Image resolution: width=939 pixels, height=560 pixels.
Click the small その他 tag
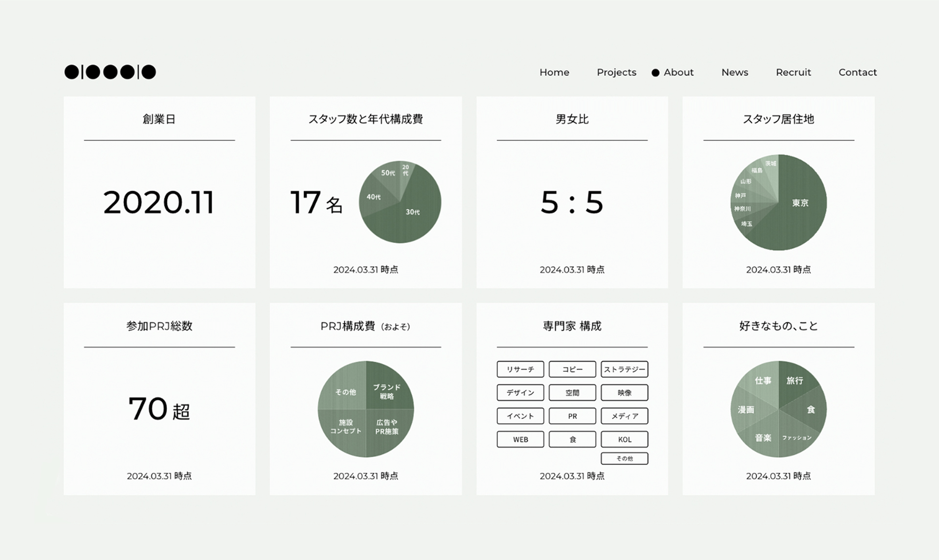624,458
